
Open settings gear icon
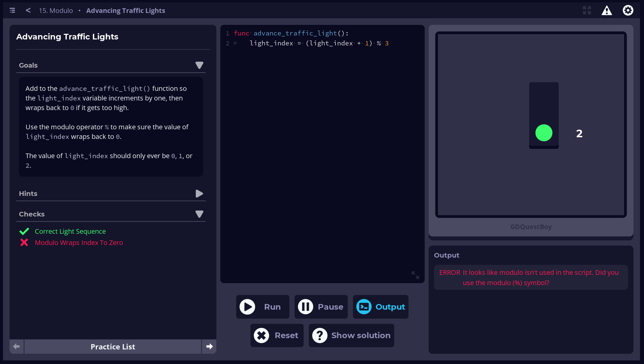point(628,11)
